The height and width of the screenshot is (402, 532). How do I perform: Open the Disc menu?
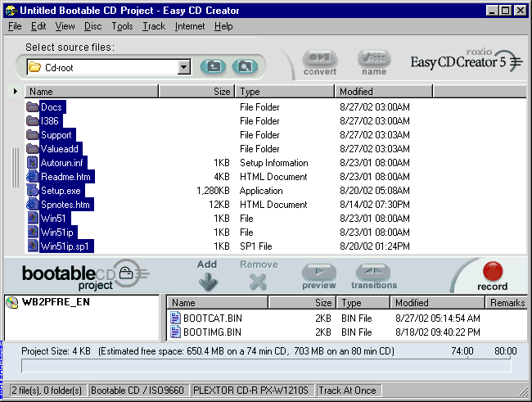click(x=92, y=26)
